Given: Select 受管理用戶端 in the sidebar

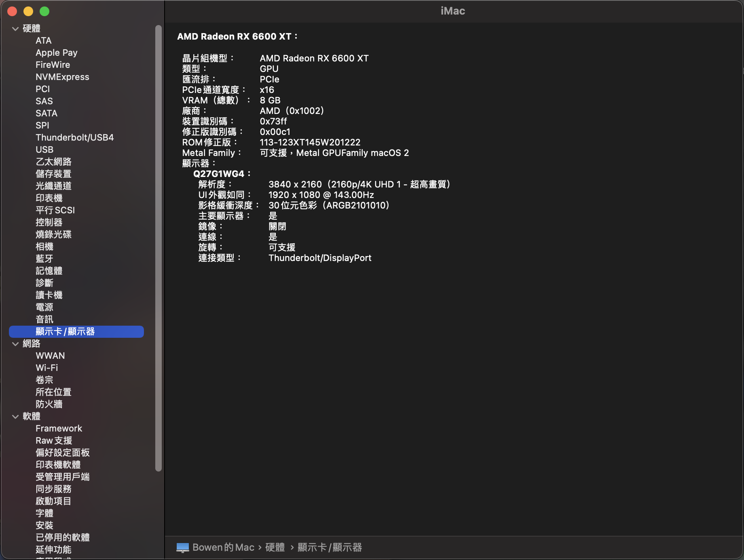Looking at the screenshot, I should click(63, 477).
